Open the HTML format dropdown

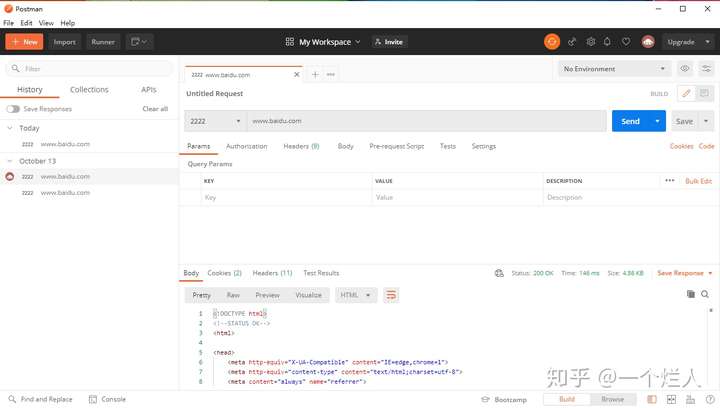pos(355,295)
